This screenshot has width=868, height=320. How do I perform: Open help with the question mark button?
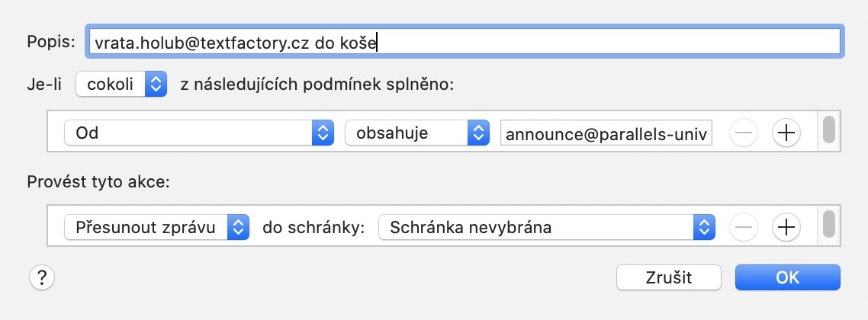(41, 277)
